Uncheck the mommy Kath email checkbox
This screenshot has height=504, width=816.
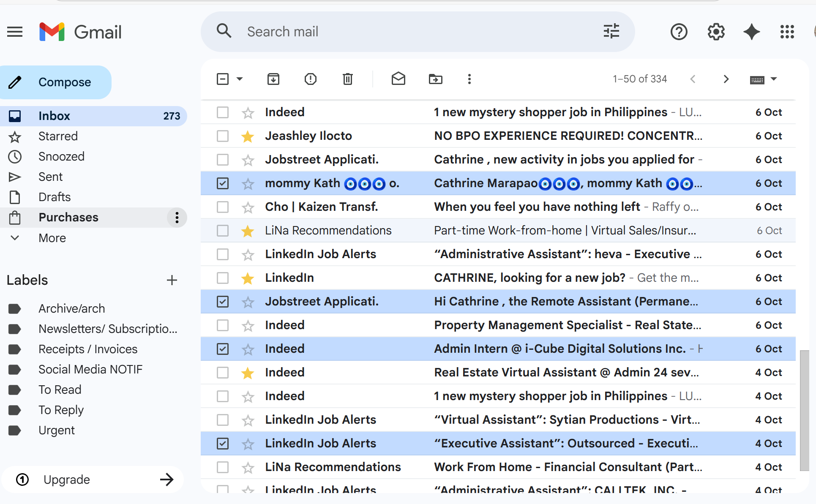point(223,183)
